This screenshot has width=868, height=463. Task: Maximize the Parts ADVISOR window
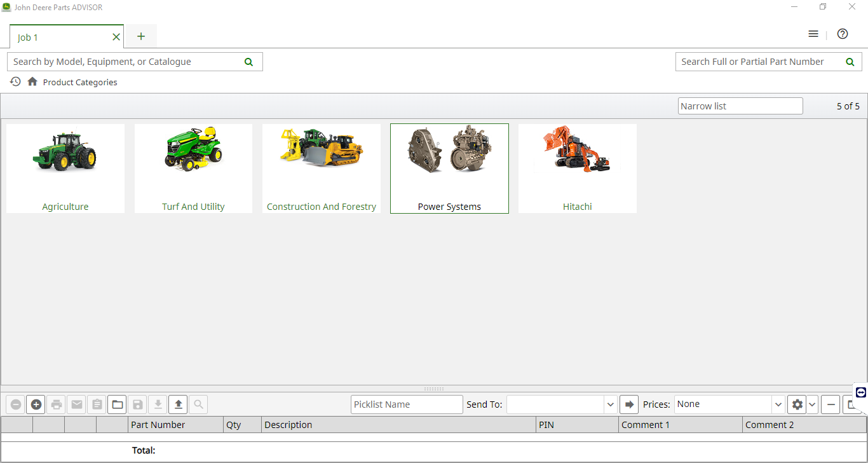click(823, 7)
